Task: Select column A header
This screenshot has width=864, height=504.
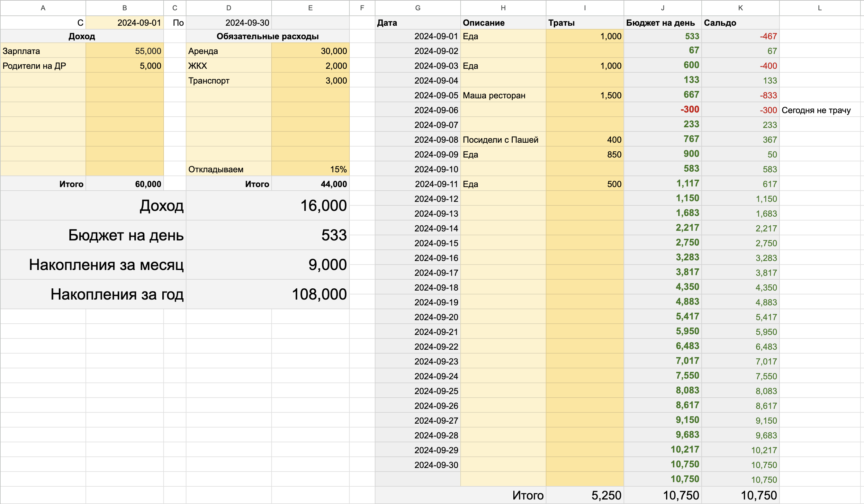Action: (x=43, y=8)
